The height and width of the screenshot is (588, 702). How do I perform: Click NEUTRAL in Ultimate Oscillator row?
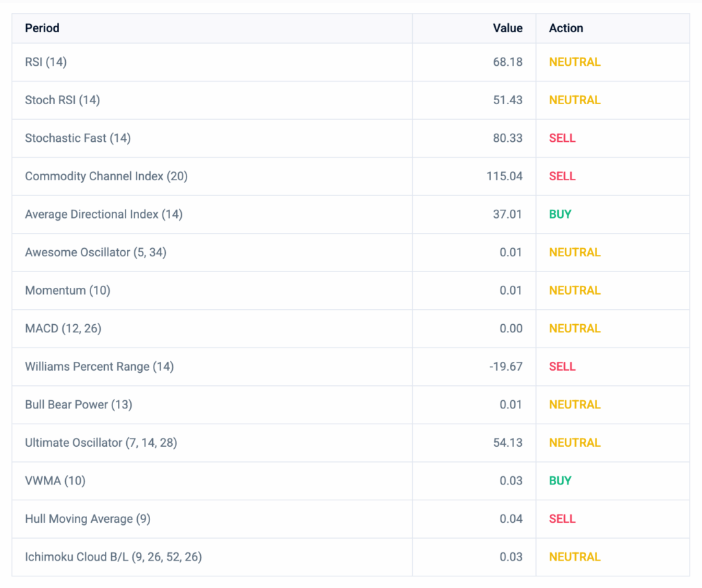coord(575,442)
